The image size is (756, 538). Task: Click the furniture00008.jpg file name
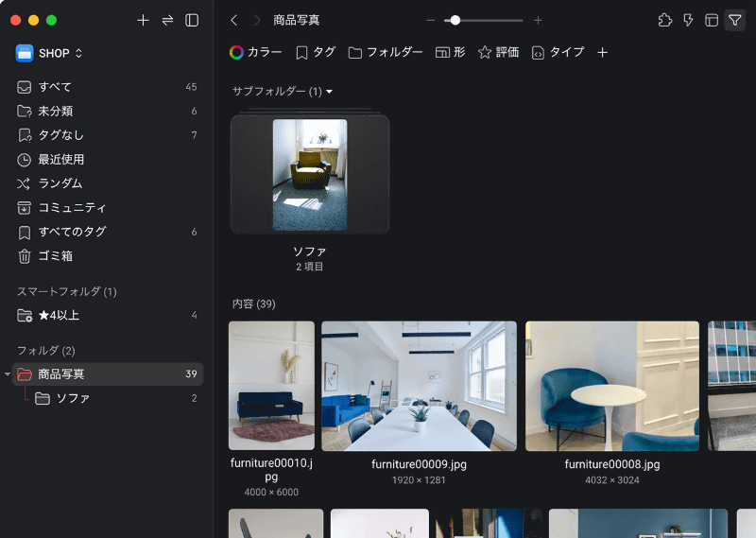[612, 464]
